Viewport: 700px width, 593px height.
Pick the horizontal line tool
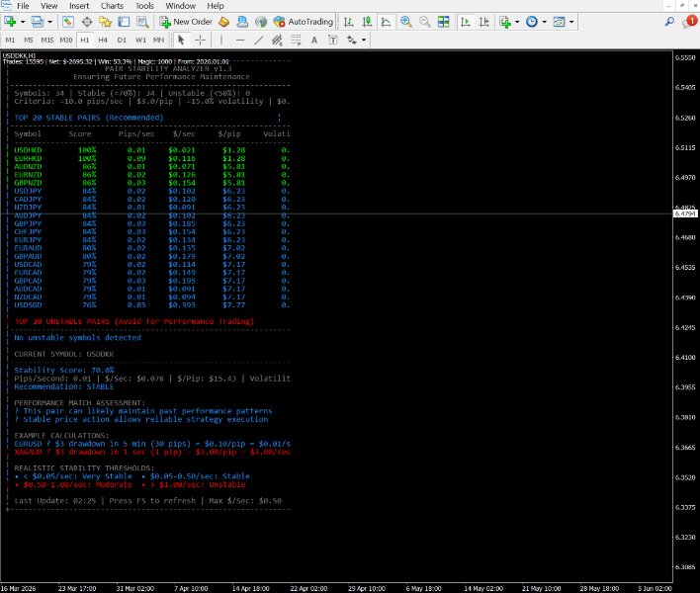click(240, 41)
